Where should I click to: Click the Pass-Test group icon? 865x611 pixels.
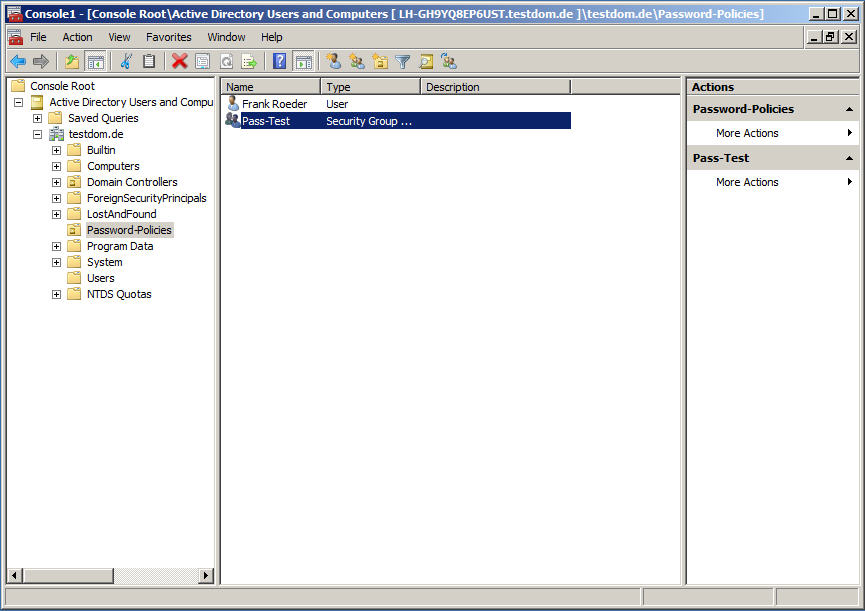coord(232,120)
